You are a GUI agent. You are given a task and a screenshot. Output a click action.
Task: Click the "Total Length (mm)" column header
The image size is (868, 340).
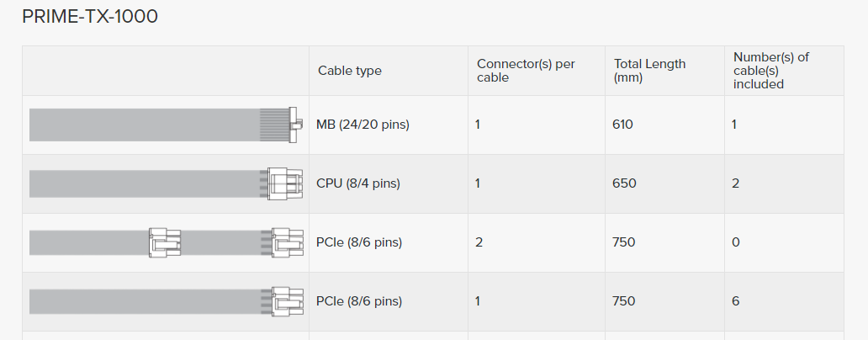point(649,71)
